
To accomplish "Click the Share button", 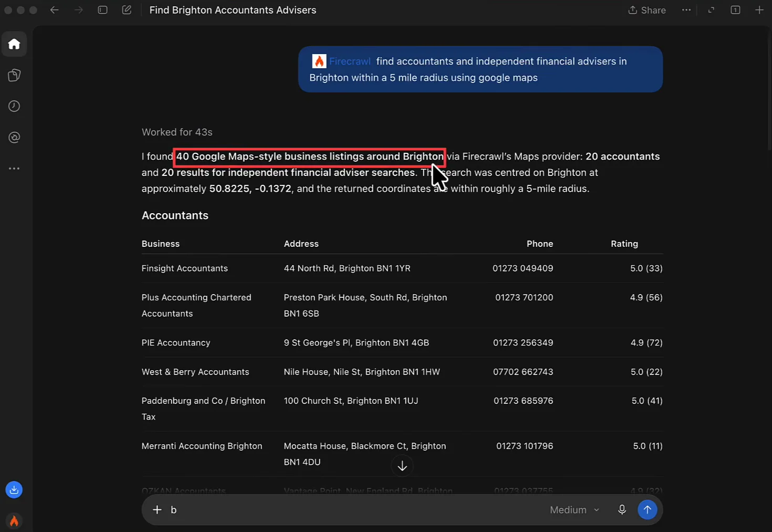I will point(647,10).
